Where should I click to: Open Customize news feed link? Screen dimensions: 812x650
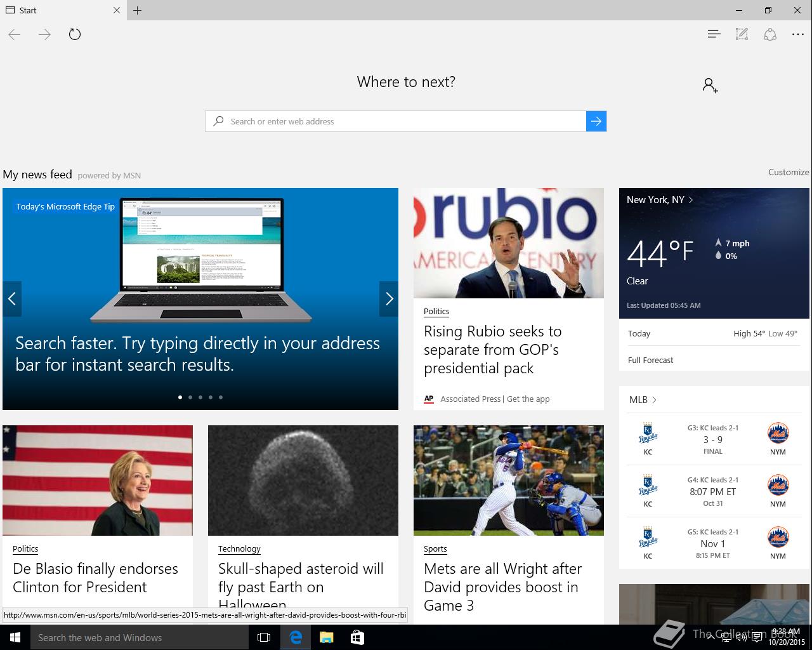coord(789,172)
